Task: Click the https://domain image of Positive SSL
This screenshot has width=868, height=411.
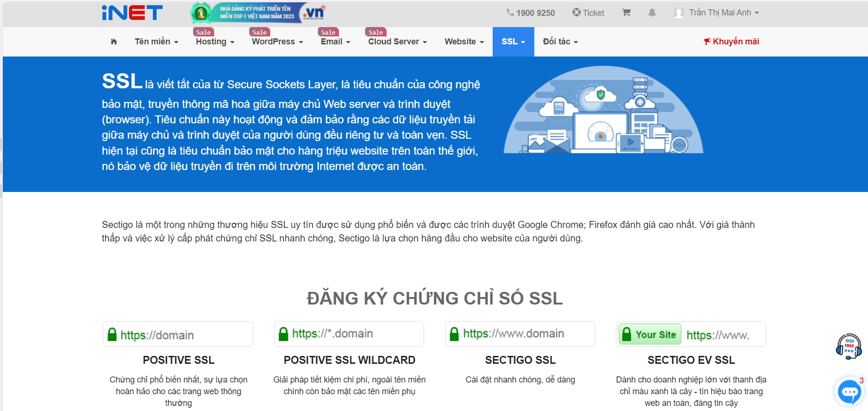Action: coord(178,334)
